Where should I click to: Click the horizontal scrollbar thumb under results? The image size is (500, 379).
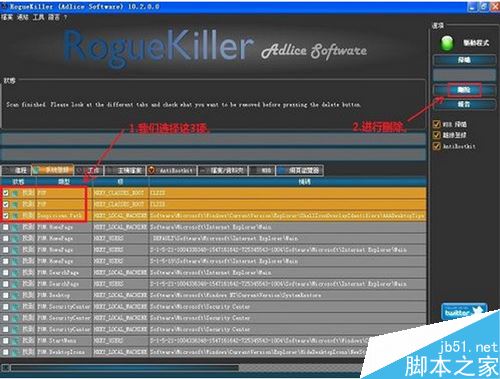coord(125,368)
